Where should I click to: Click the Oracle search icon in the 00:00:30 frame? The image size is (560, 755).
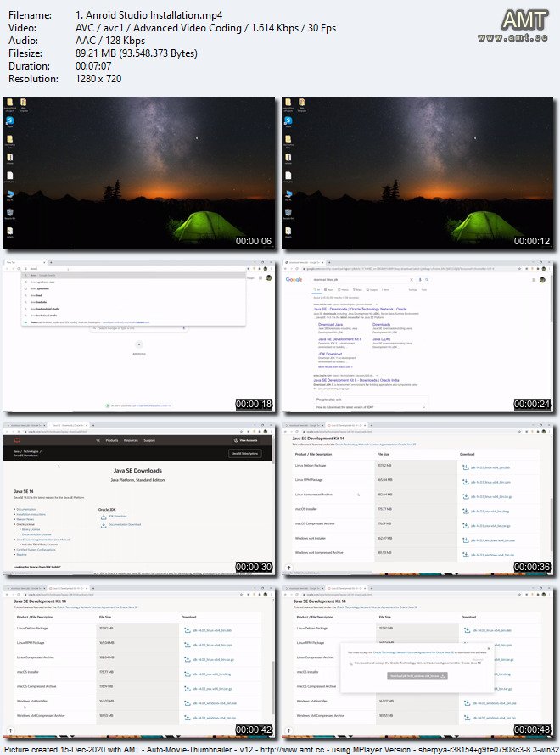(98, 440)
